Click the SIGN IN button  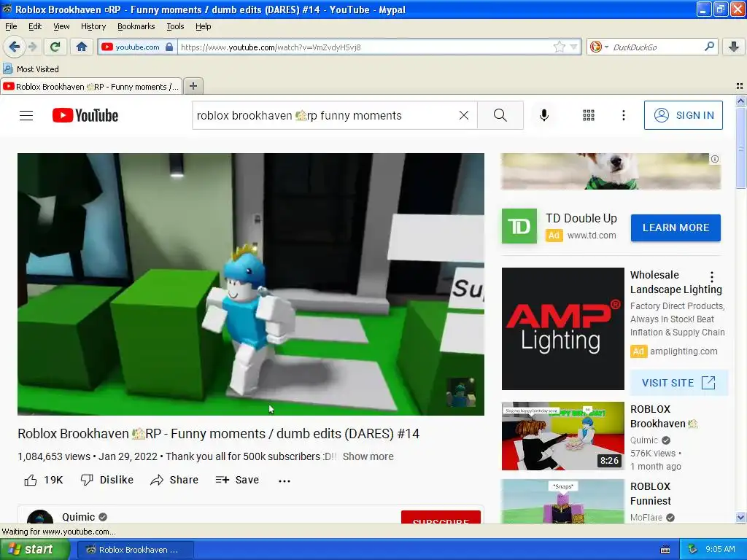tap(683, 115)
